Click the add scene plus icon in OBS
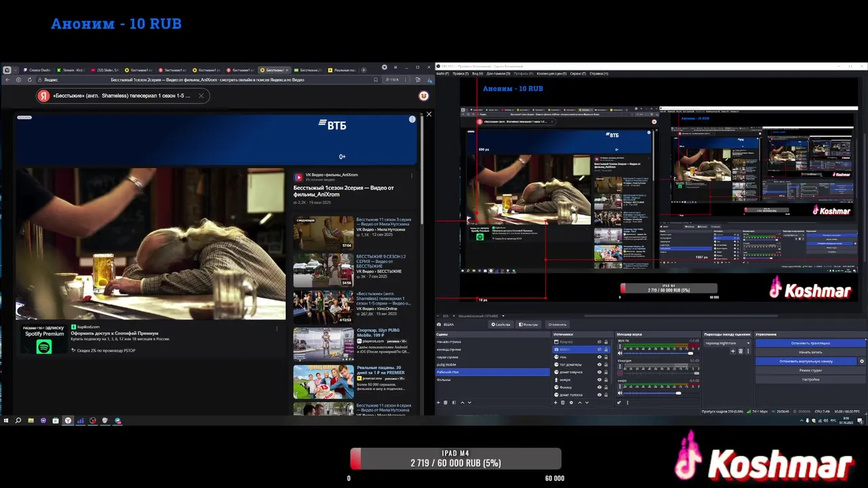868x488 pixels. tap(438, 403)
